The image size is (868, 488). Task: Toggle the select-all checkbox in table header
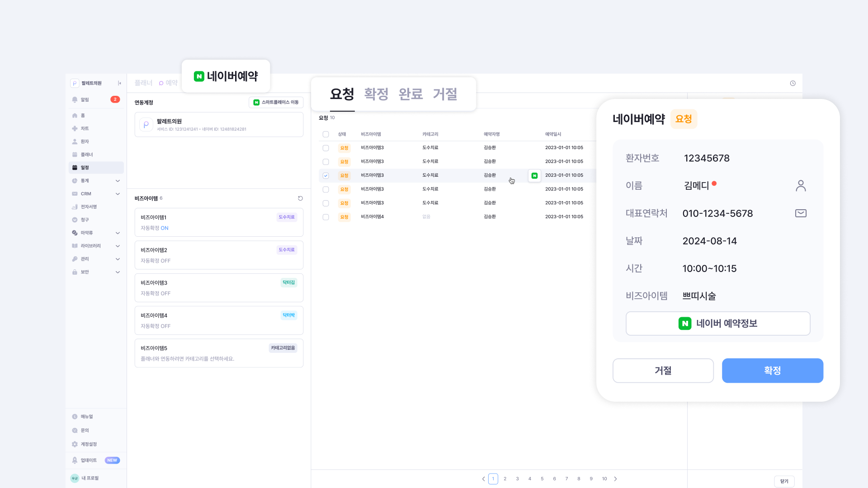coord(325,134)
